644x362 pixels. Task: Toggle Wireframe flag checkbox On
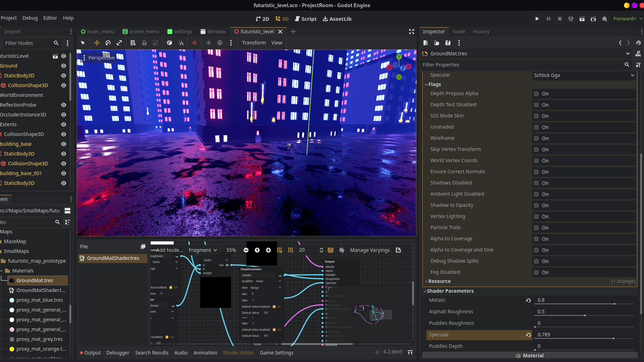537,138
